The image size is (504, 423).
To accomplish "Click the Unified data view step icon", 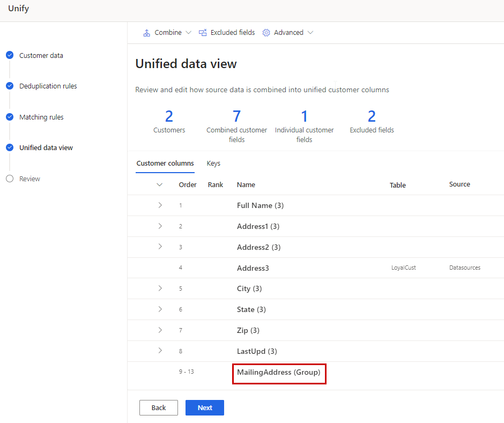I will pyautogui.click(x=9, y=147).
